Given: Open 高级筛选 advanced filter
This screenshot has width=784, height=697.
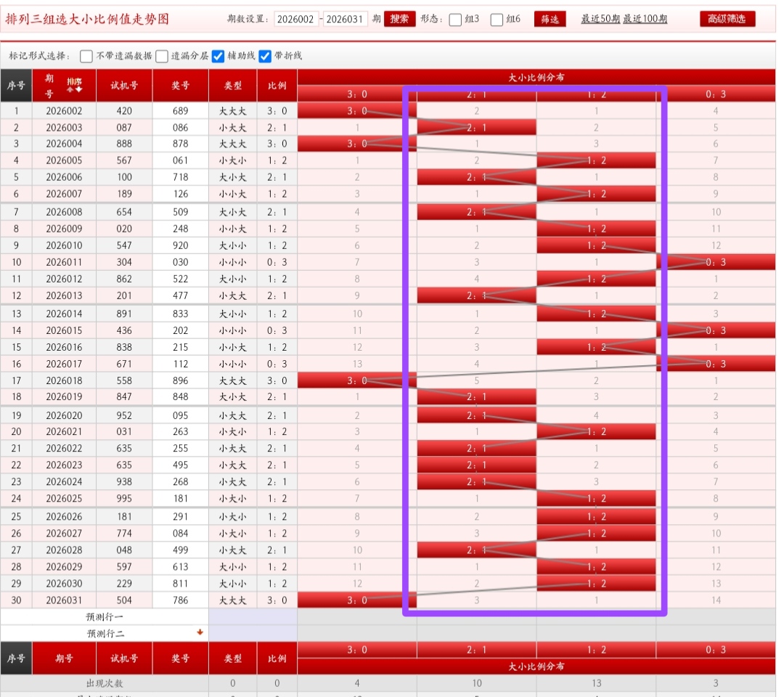Looking at the screenshot, I should (x=727, y=19).
